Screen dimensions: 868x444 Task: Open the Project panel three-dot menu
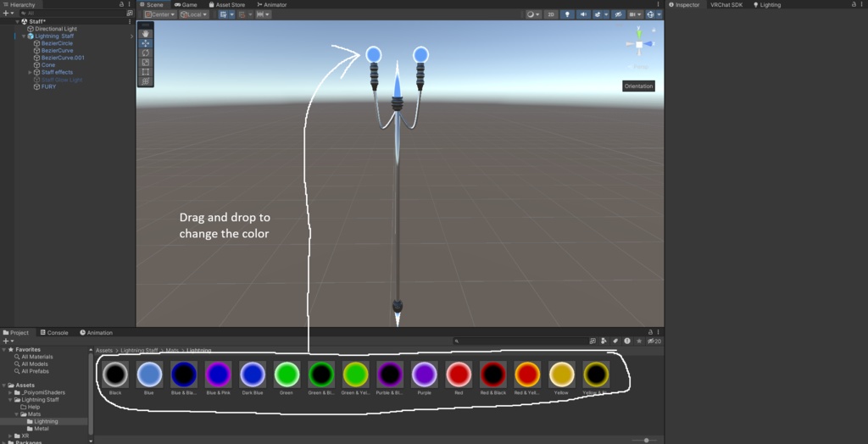pos(658,332)
